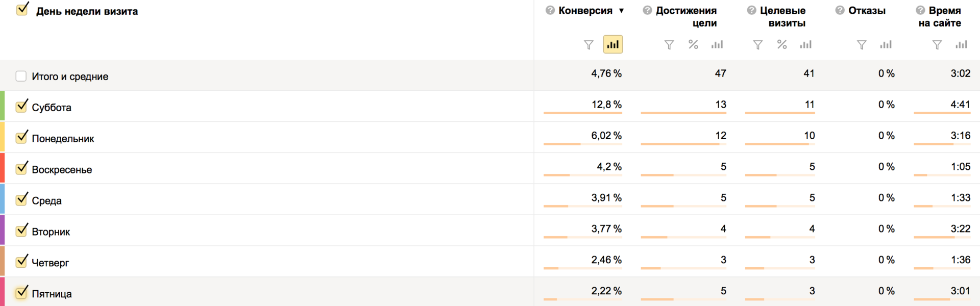Uncheck the Пятница row checkbox

pos(21,293)
